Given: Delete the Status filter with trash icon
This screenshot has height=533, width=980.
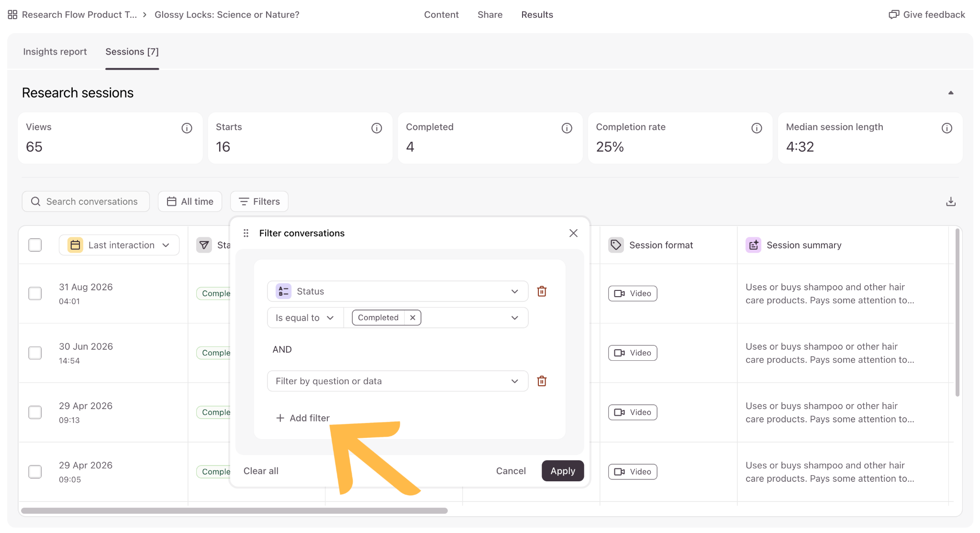Looking at the screenshot, I should click(x=542, y=291).
